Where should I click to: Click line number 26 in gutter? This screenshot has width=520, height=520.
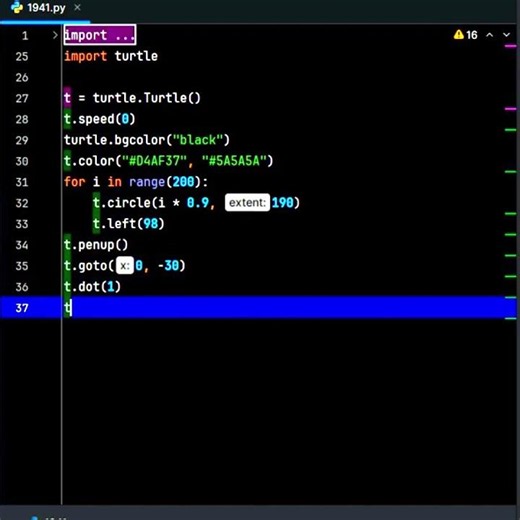pyautogui.click(x=22, y=77)
